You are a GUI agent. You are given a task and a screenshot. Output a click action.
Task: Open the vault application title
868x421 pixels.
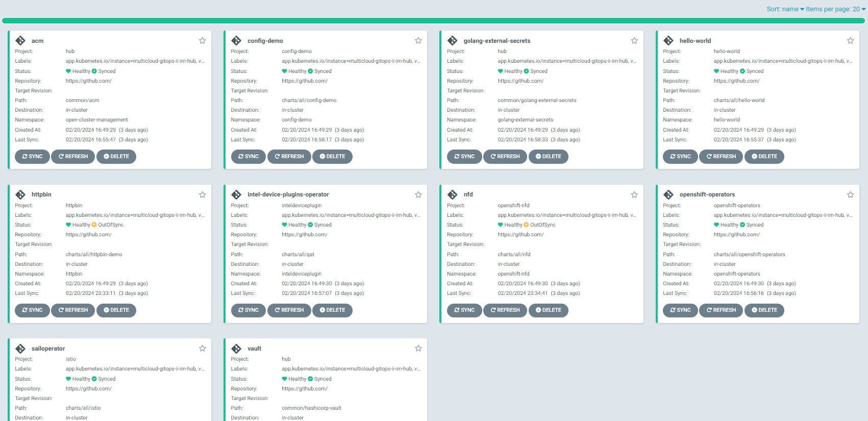coord(254,349)
